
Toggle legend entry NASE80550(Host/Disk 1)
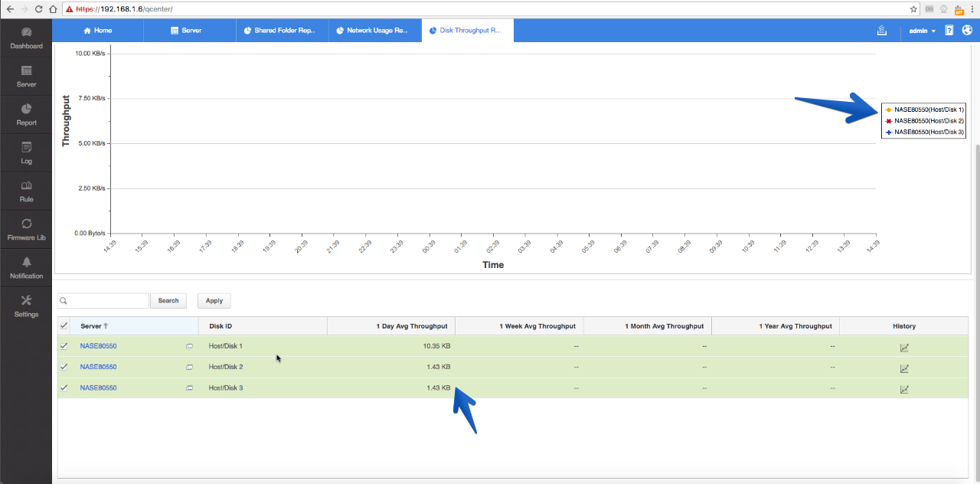924,110
